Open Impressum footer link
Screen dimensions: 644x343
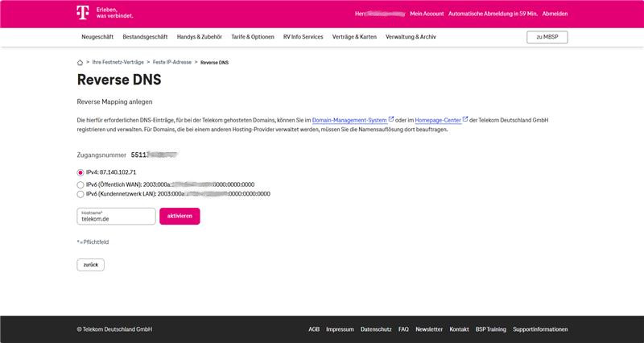point(340,329)
